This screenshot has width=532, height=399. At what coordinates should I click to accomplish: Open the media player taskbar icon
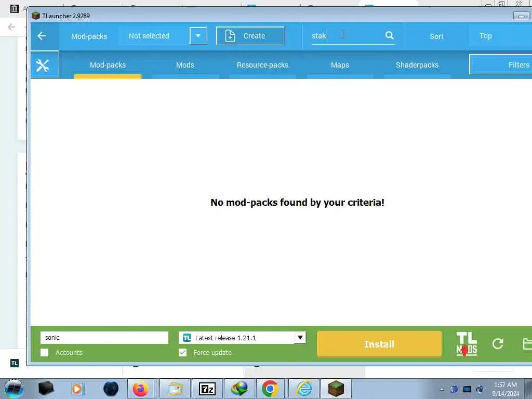(77, 389)
